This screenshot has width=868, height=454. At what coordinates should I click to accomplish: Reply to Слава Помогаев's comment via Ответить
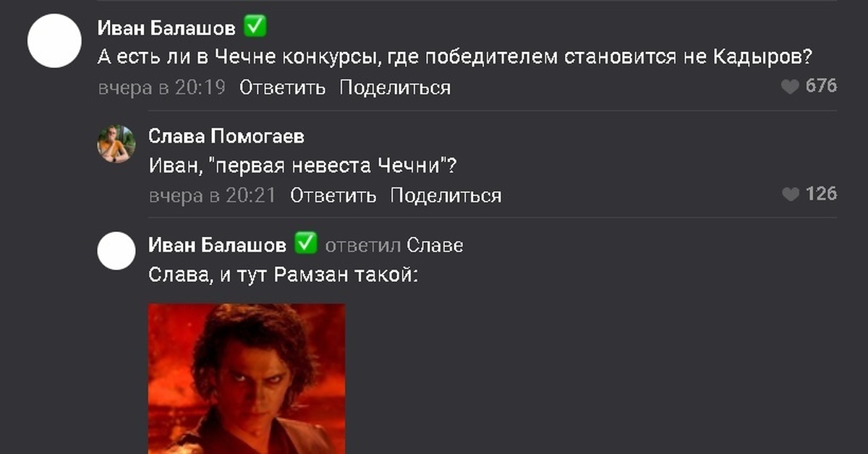333,196
